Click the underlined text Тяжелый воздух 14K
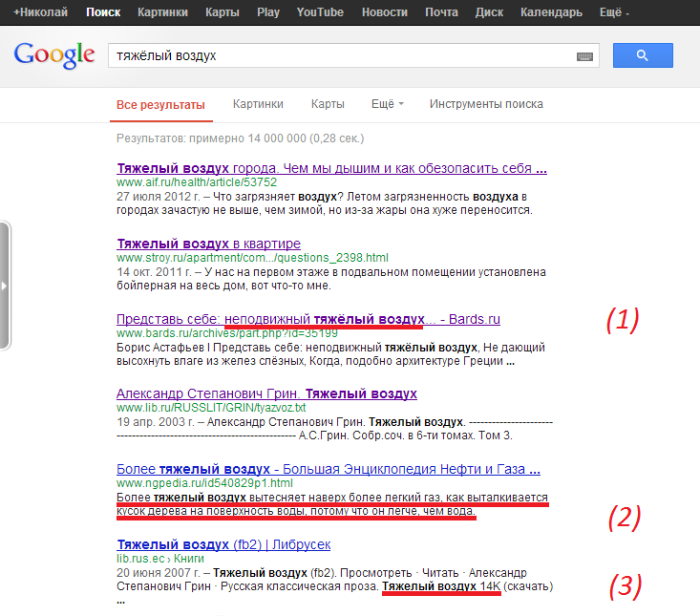700x616 pixels. tap(441, 586)
